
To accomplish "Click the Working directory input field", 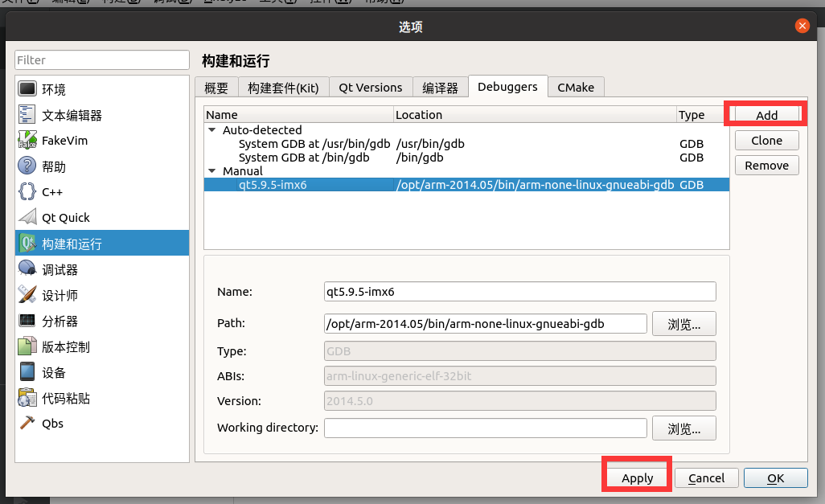I will click(x=485, y=428).
